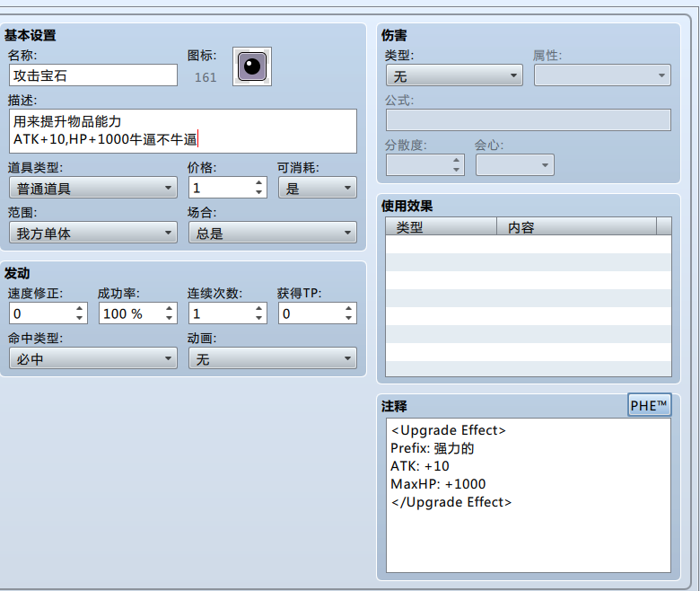700x591 pixels.
Task: Decrease 连续次数 with the down arrow
Action: pyautogui.click(x=259, y=318)
